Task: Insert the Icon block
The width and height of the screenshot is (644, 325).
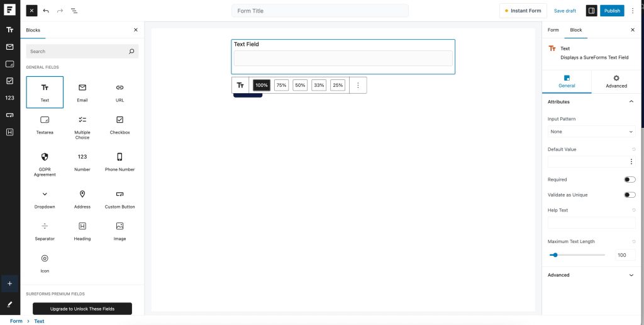Action: pos(45,264)
